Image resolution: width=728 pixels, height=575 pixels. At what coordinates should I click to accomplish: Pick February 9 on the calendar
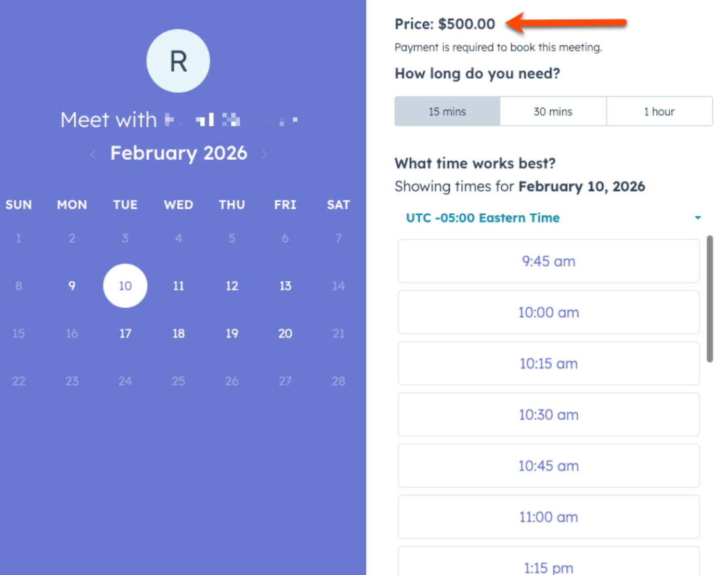72,286
